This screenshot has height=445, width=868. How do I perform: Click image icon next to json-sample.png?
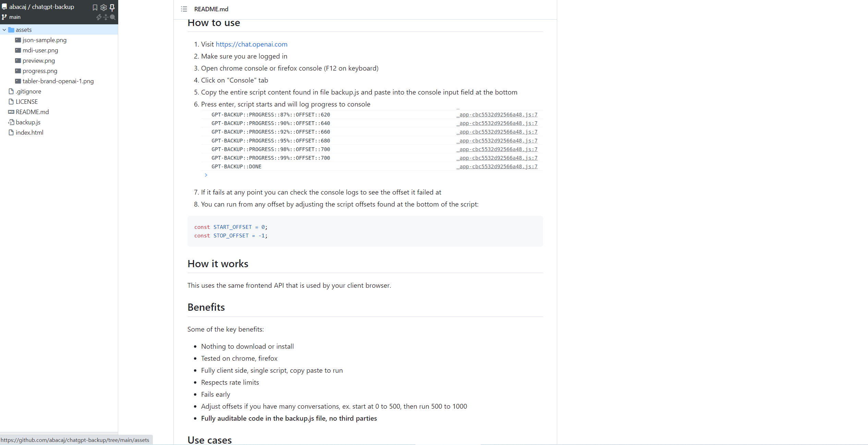[x=18, y=40]
